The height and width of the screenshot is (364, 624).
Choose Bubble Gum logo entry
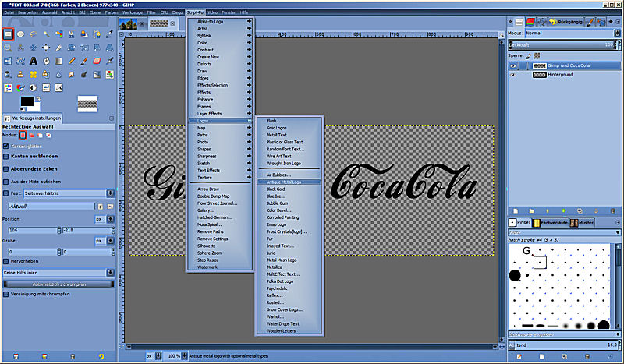coord(289,203)
